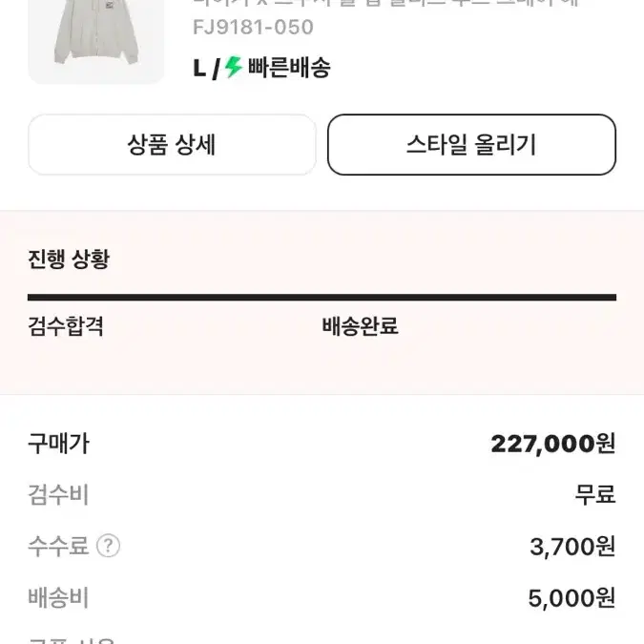Tap the 227,000원 purchase price
Screen dimensions: 644x644
click(x=553, y=444)
